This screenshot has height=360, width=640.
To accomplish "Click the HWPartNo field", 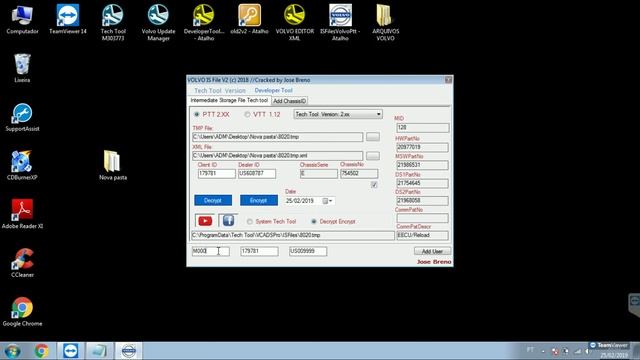I will pyautogui.click(x=422, y=147).
